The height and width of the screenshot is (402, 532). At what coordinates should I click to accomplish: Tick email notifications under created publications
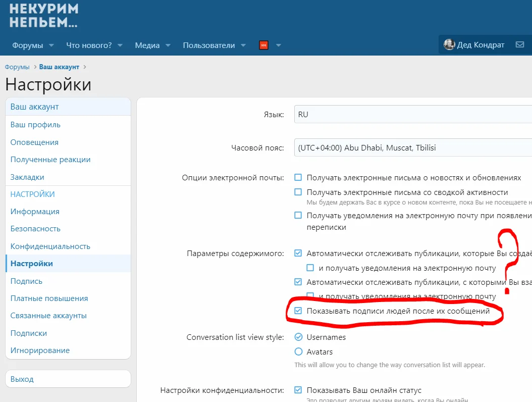coord(310,268)
